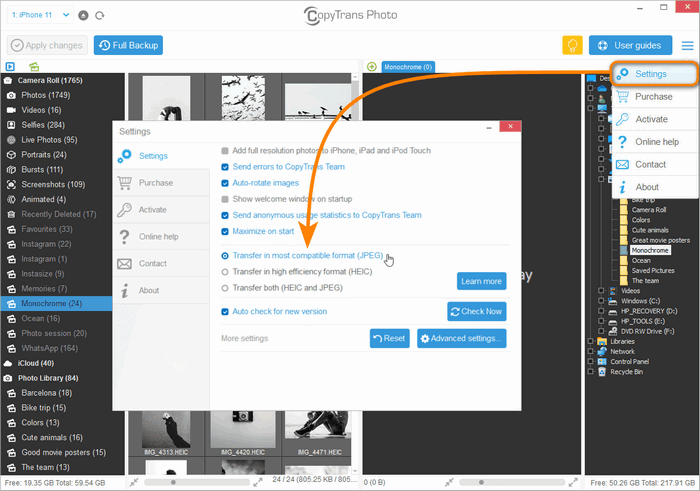700x491 pixels.
Task: Click the Selfies icon in the album list
Action: click(x=11, y=125)
